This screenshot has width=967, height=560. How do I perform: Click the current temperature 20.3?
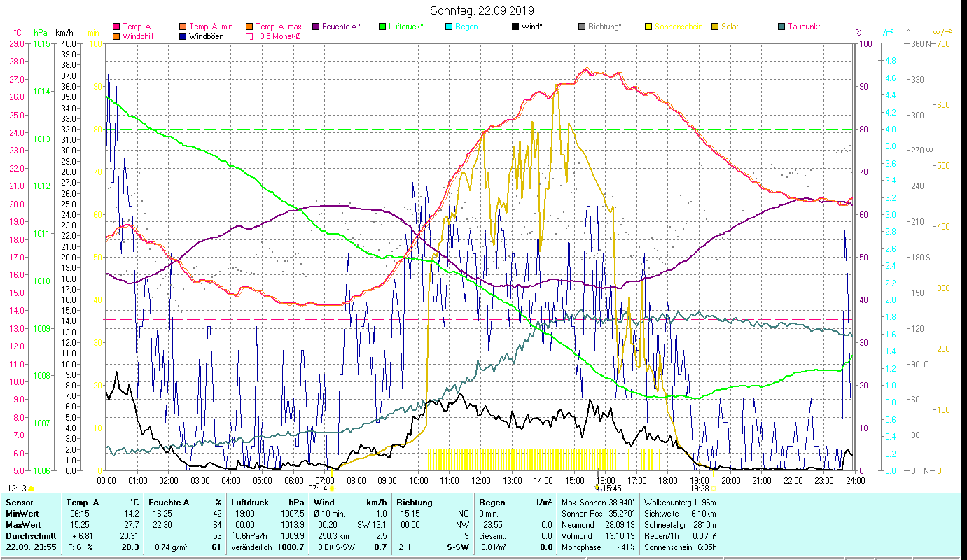pyautogui.click(x=130, y=547)
